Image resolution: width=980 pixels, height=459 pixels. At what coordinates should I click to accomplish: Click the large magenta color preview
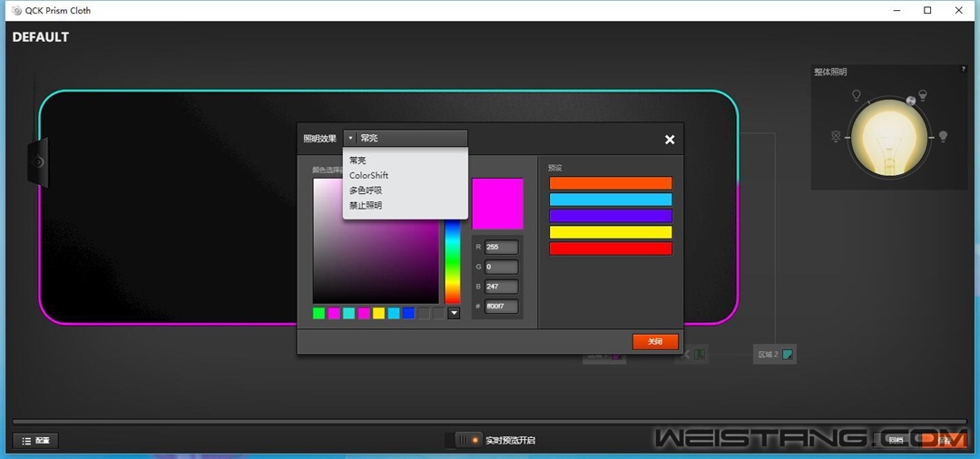click(497, 203)
